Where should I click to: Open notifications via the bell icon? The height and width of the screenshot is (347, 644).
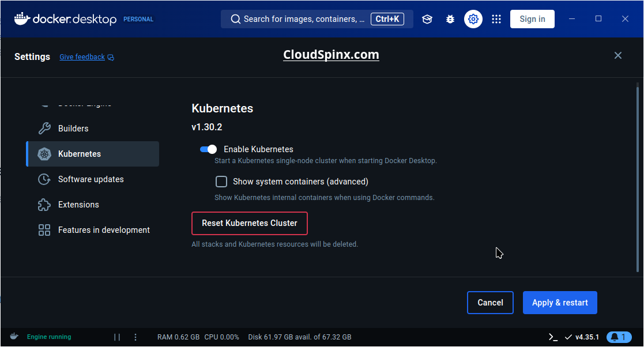(619, 337)
